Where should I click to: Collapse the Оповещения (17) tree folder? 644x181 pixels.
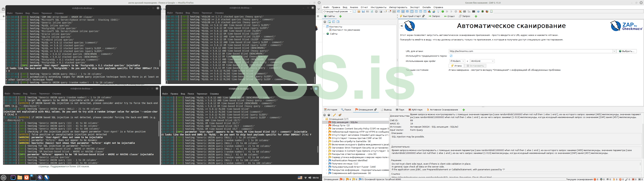(x=324, y=119)
